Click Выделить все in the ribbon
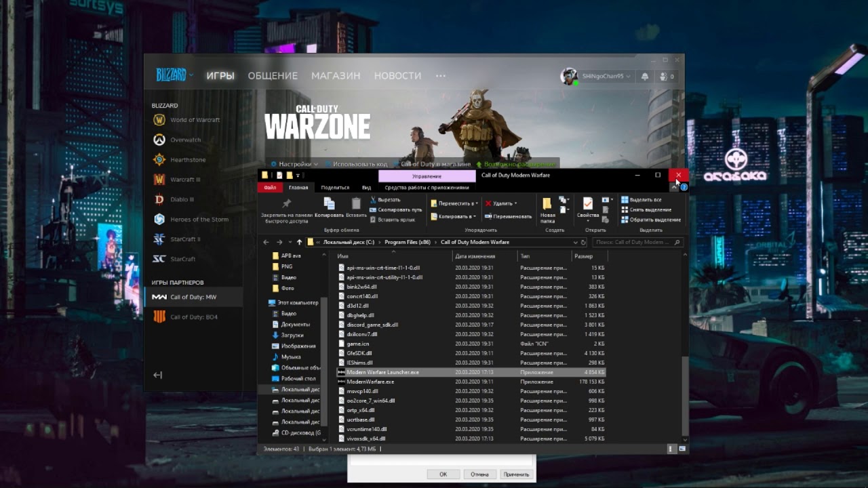 pos(642,200)
